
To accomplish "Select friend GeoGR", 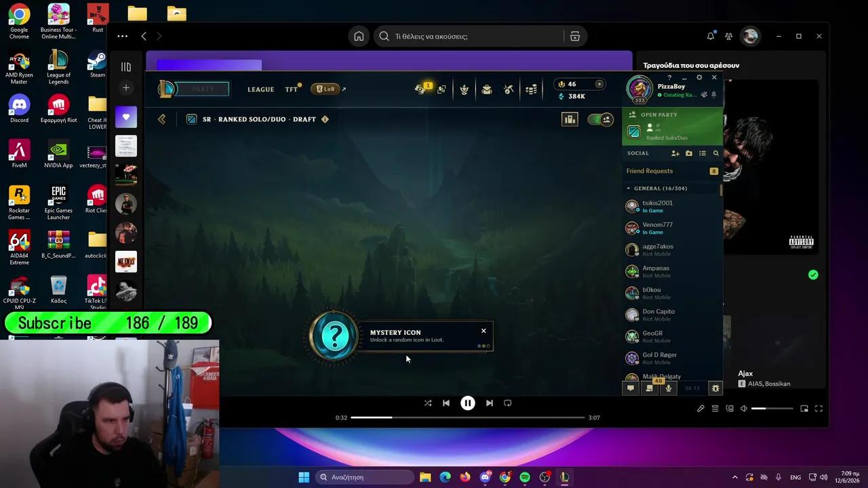I will click(x=671, y=336).
